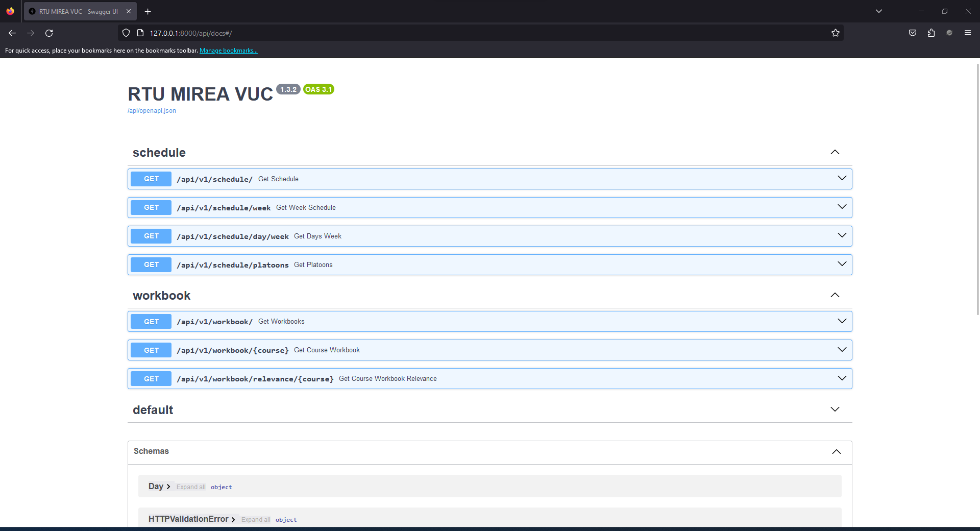
Task: Click the address bar URL field
Action: 480,33
